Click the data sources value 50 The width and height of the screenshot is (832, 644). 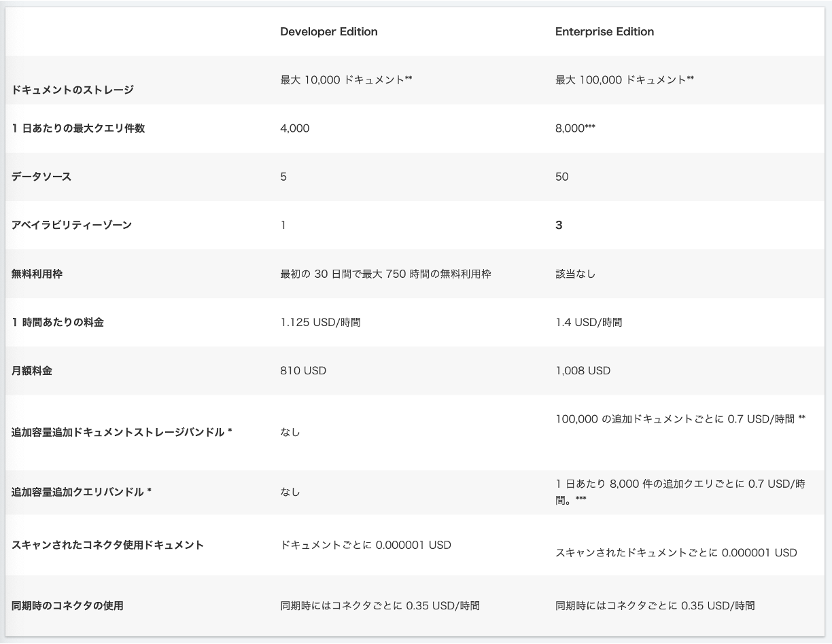562,177
